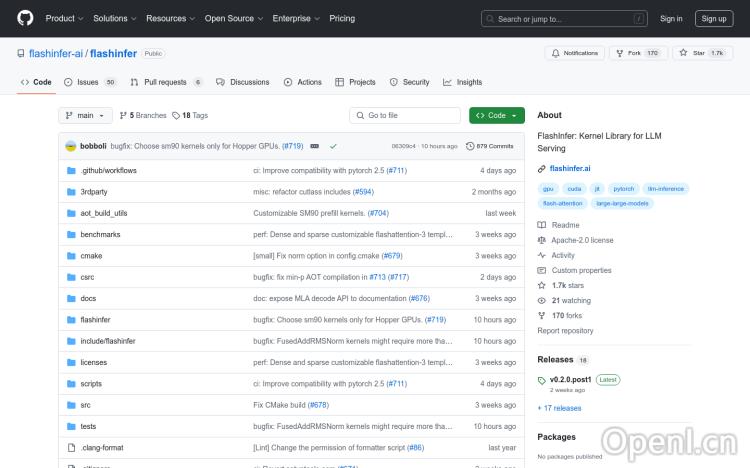The image size is (750, 468).
Task: Open the 18 Tags list
Action: click(190, 115)
